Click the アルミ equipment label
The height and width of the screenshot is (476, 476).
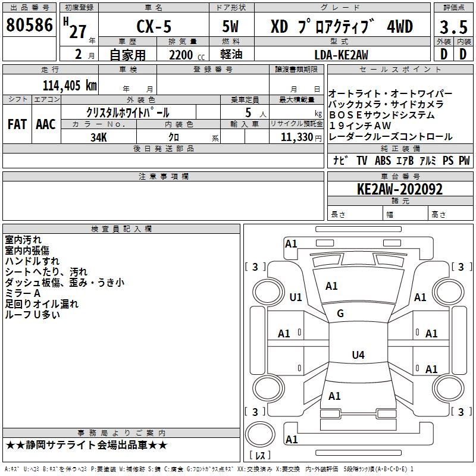click(428, 160)
